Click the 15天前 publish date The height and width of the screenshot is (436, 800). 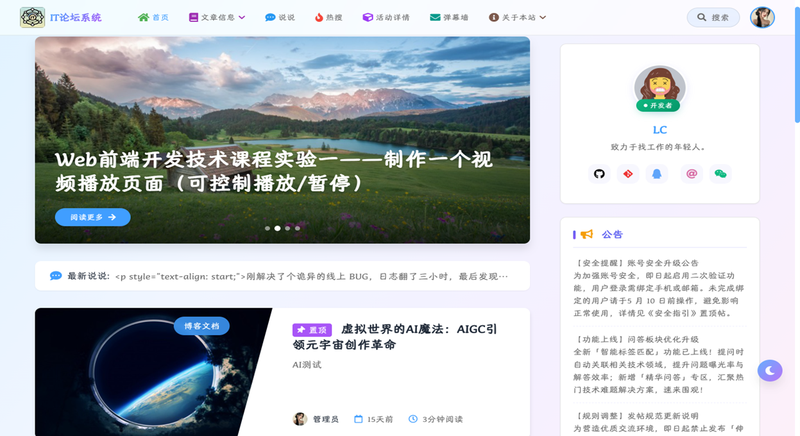click(380, 419)
